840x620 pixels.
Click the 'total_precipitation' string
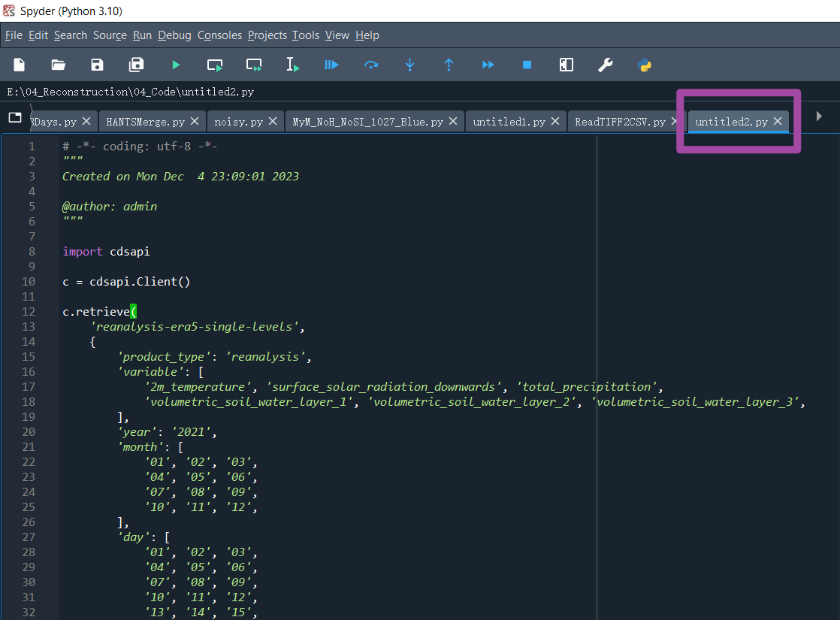587,387
